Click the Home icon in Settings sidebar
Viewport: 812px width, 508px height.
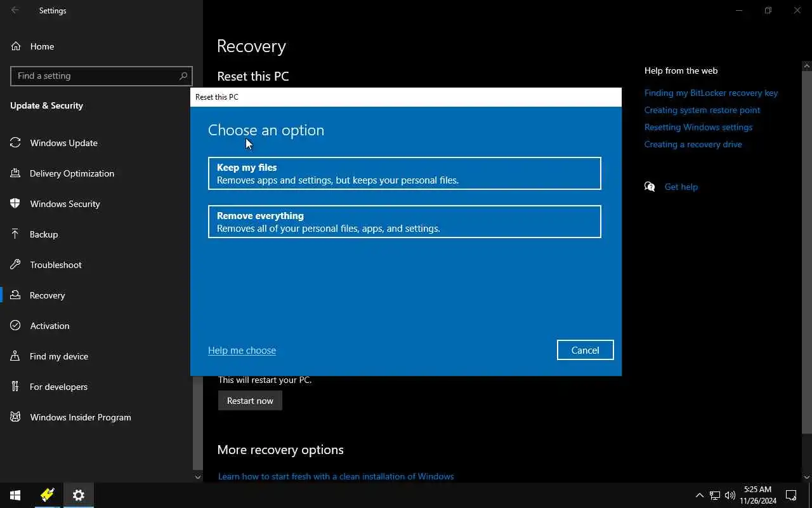coord(16,46)
